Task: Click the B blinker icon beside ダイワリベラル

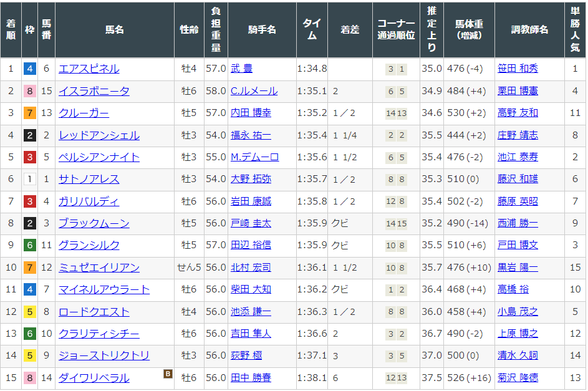Action: (168, 374)
